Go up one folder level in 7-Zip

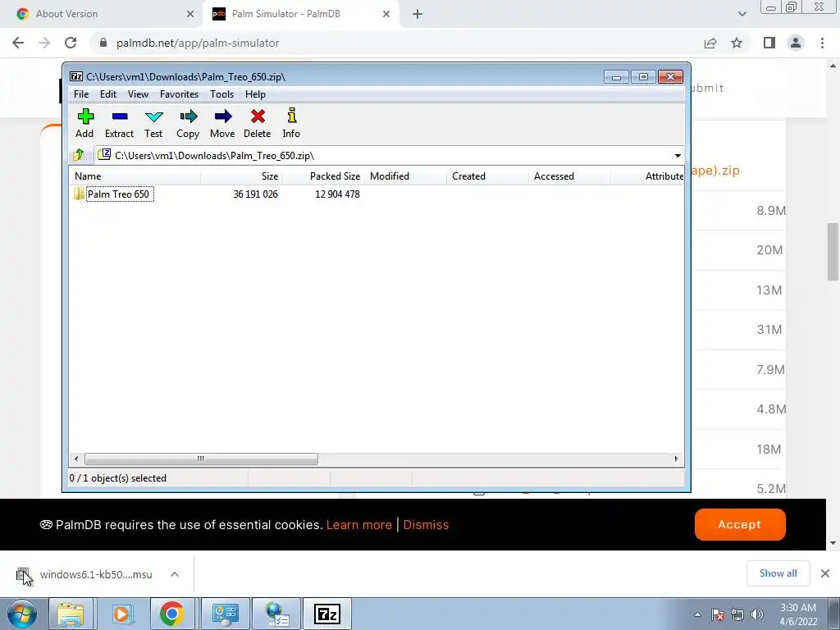(79, 155)
